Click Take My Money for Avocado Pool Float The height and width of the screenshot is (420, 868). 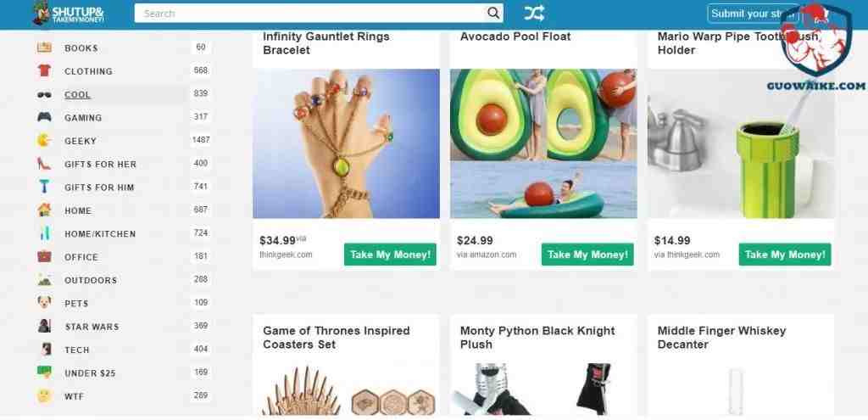pos(587,255)
